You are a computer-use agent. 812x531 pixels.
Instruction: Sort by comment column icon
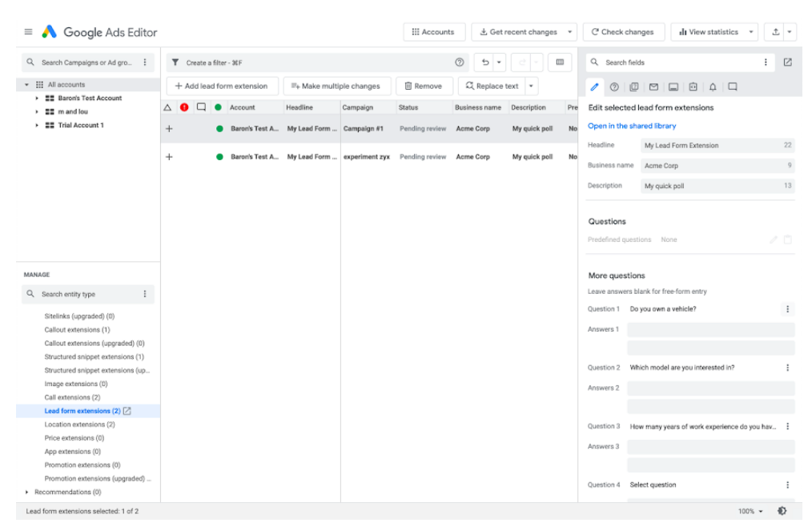tap(202, 108)
